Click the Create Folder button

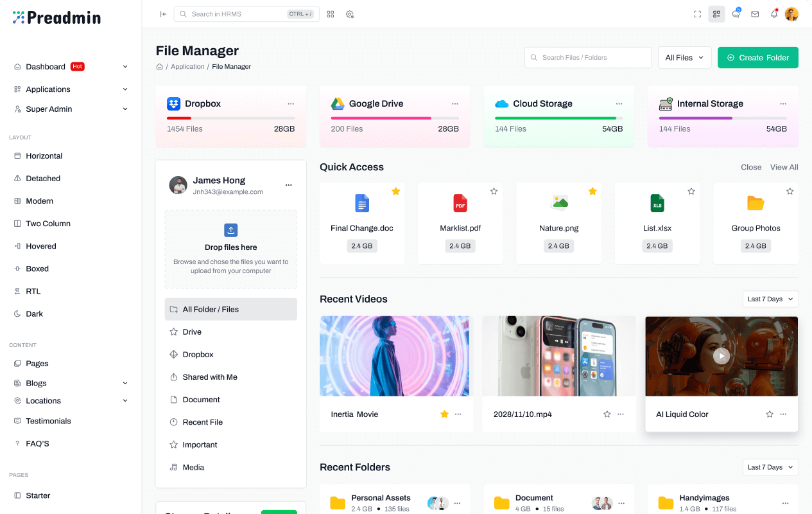click(x=757, y=57)
